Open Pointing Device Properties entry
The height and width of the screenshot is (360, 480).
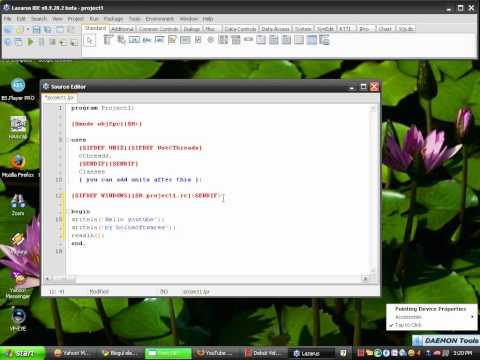(430, 309)
